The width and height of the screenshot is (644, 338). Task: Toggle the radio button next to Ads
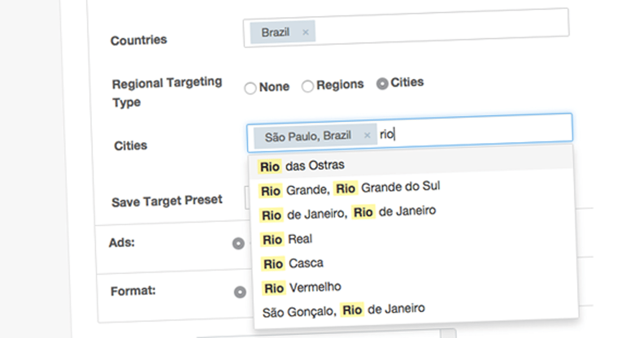[238, 244]
